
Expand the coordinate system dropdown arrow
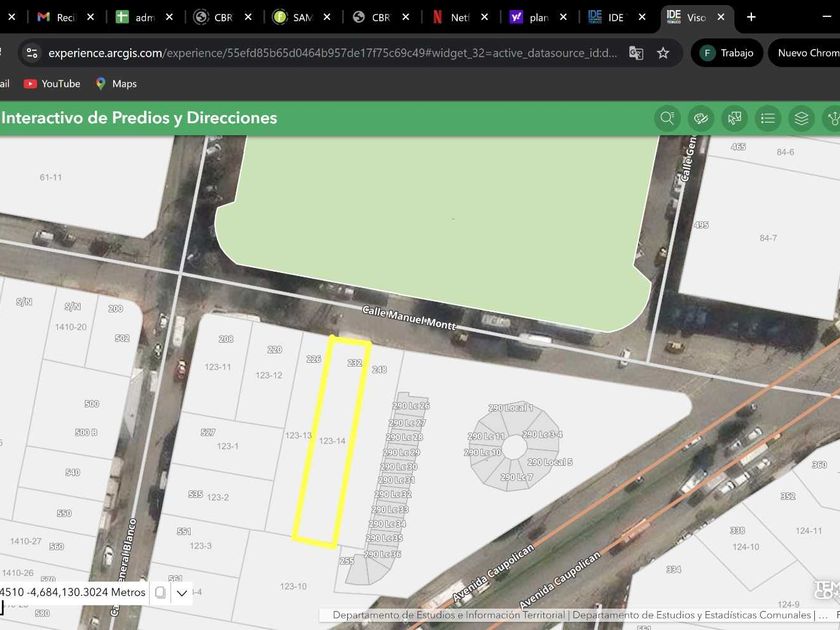click(182, 593)
